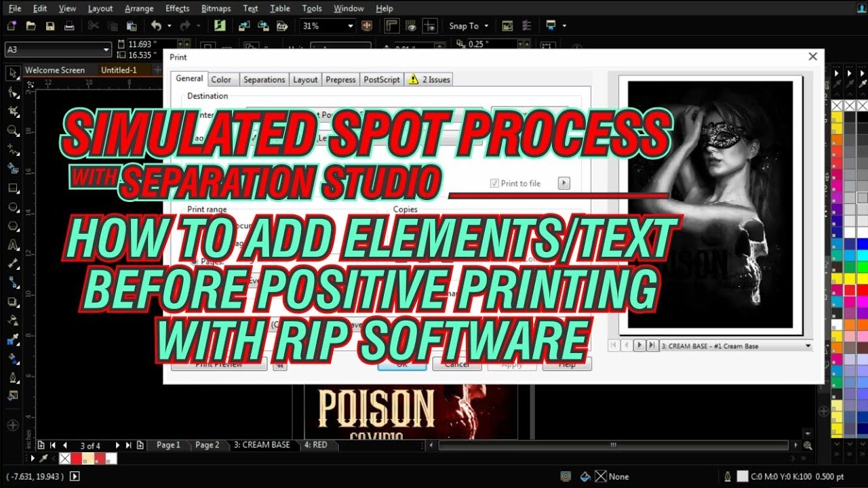Image resolution: width=868 pixels, height=488 pixels.
Task: Toggle Show Rulers button in toolbar
Action: [392, 26]
